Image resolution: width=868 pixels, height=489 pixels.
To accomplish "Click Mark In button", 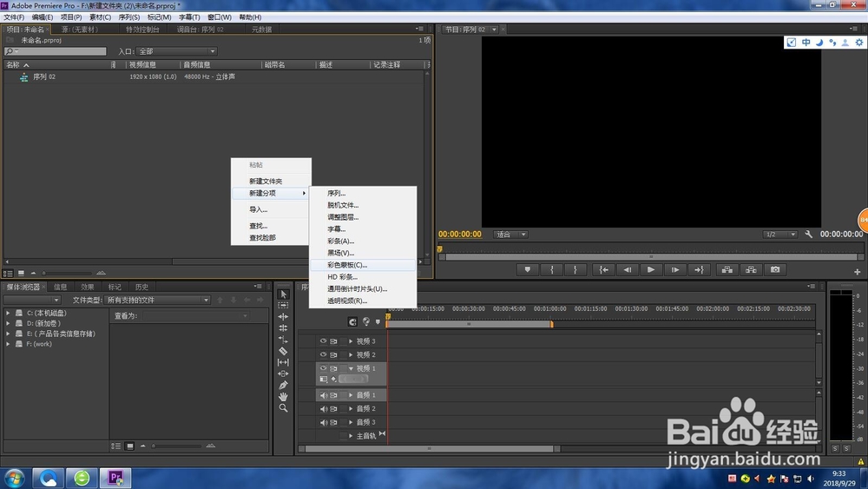I will tap(552, 270).
